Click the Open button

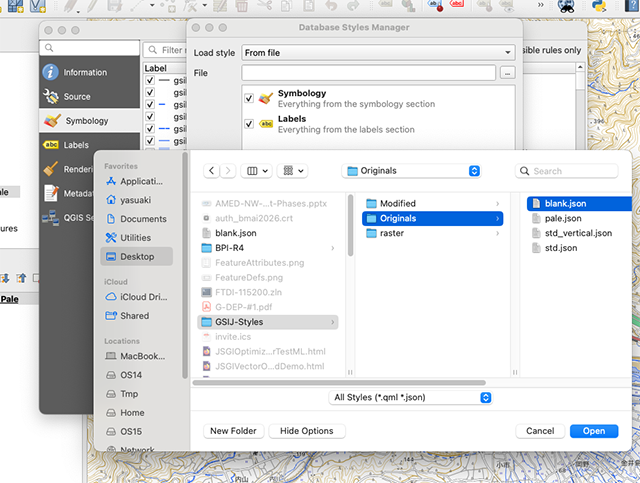click(594, 431)
